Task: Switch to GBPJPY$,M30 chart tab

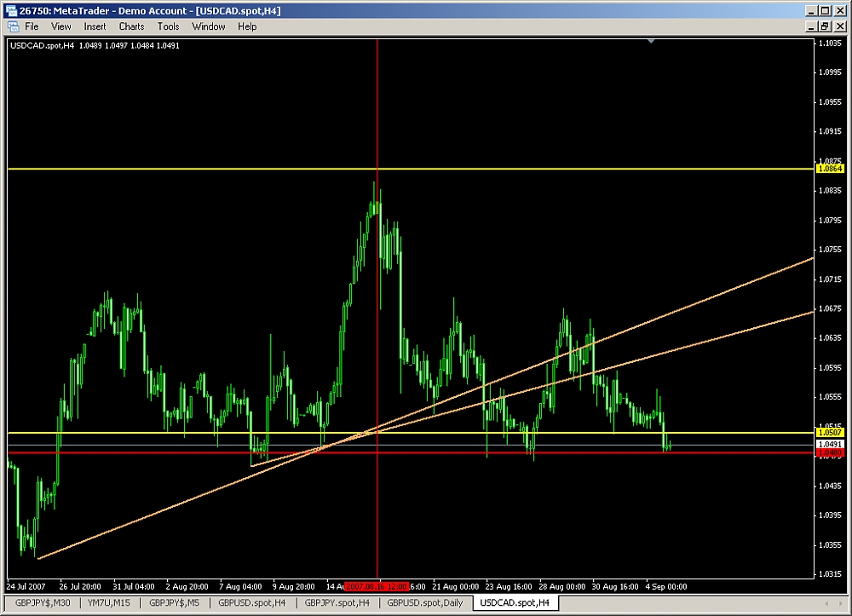Action: pyautogui.click(x=43, y=602)
